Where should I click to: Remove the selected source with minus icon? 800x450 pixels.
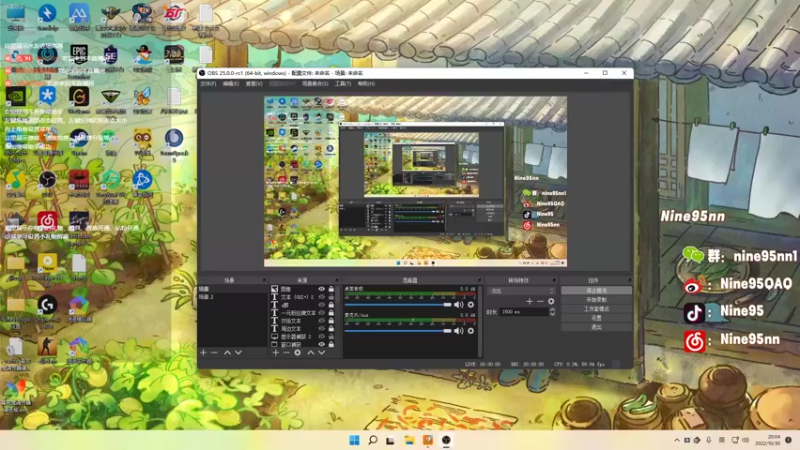tap(286, 353)
